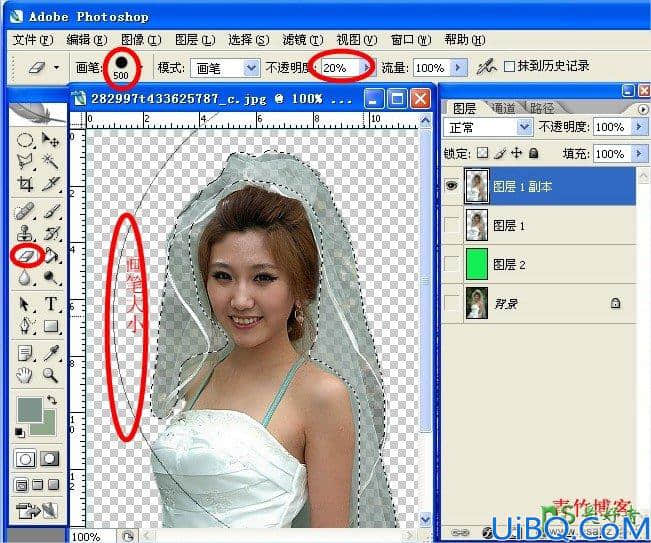Hide the 图层 1 副本 layer
The image size is (651, 543).
click(452, 186)
